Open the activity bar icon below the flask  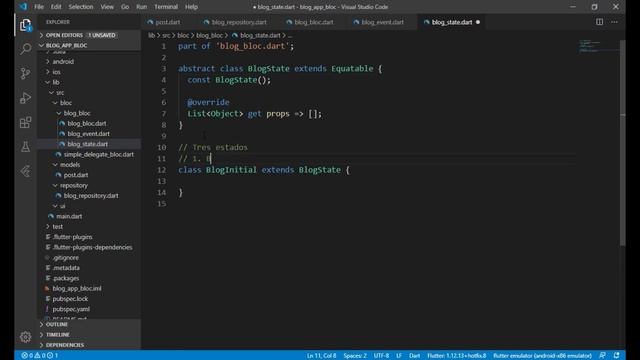pos(25,171)
